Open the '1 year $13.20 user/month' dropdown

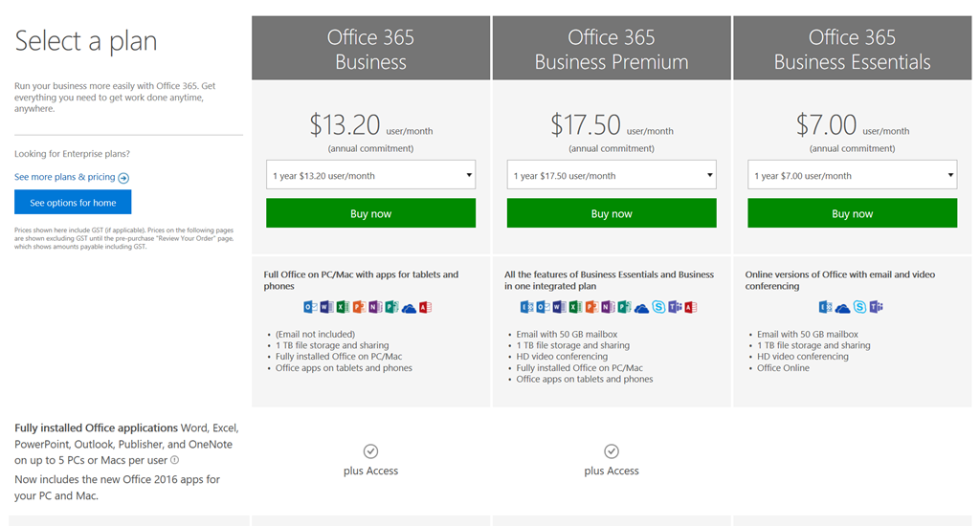coord(370,175)
